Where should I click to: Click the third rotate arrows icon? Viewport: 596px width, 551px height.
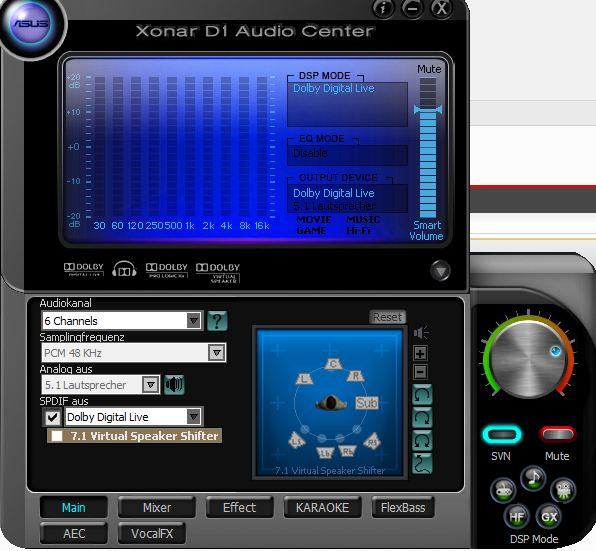coord(422,441)
